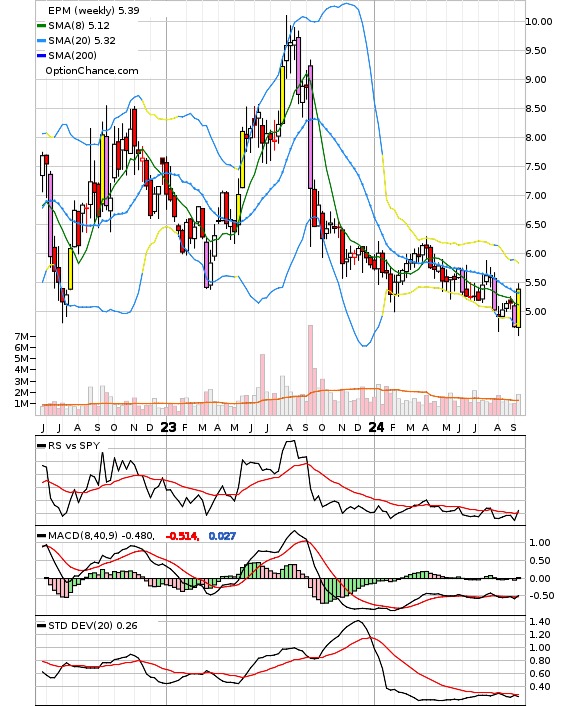Image resolution: width=566 pixels, height=706 pixels.
Task: Click the RS vs SPY legend marker
Action: tap(41, 446)
